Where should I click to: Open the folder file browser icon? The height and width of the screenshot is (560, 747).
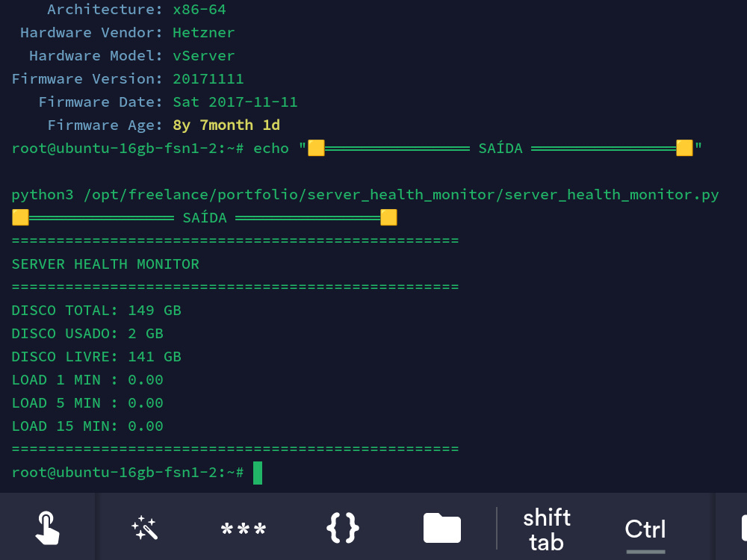[x=441, y=528]
